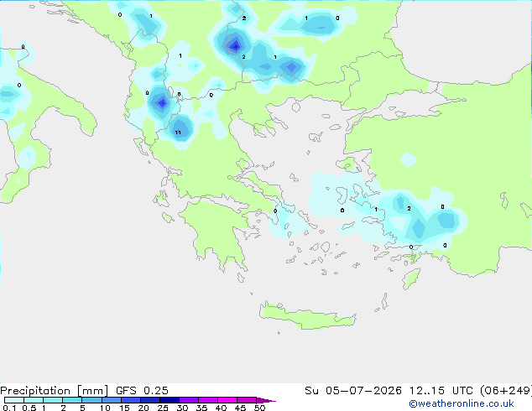Click the '(06+249)' forecast run text
The width and height of the screenshot is (532, 411).
506,391
